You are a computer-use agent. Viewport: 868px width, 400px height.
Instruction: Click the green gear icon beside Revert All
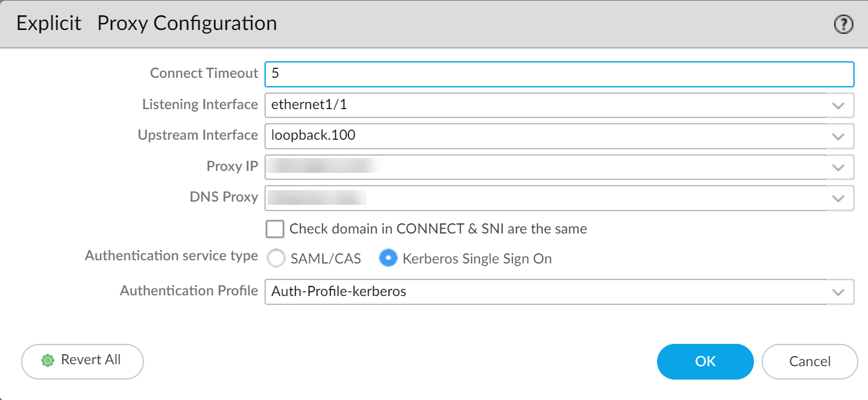pos(47,360)
